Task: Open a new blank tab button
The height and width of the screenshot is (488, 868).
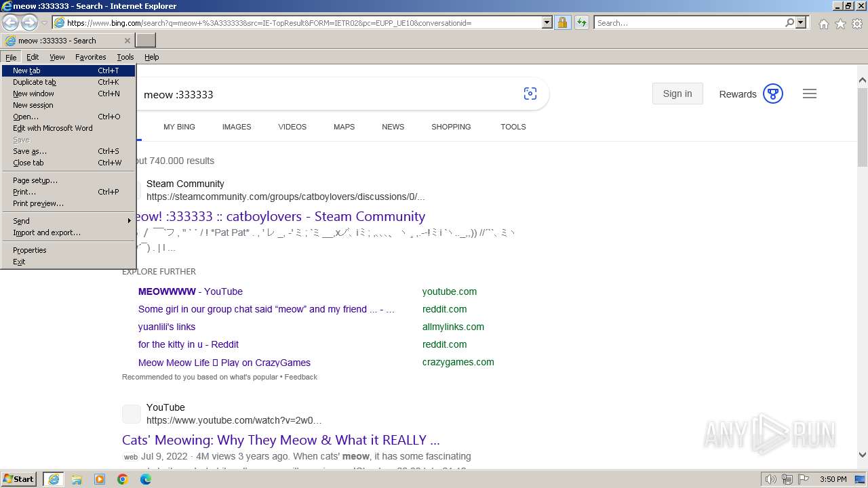Action: 146,41
